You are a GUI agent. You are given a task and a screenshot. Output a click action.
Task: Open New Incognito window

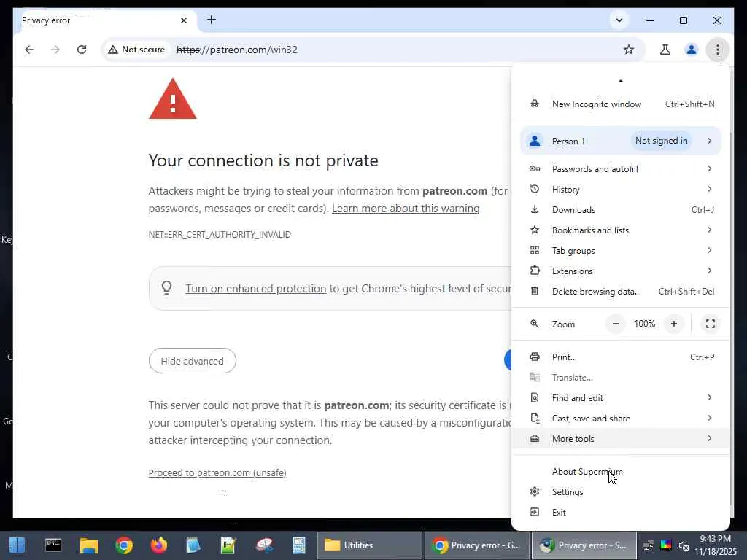click(620, 104)
